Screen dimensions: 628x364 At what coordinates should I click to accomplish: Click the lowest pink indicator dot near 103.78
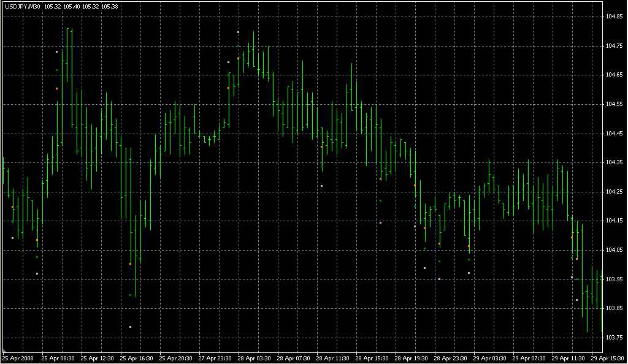click(131, 327)
